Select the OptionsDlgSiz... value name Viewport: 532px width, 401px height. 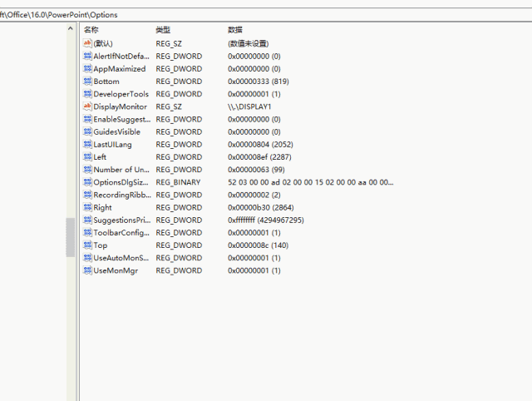[121, 182]
